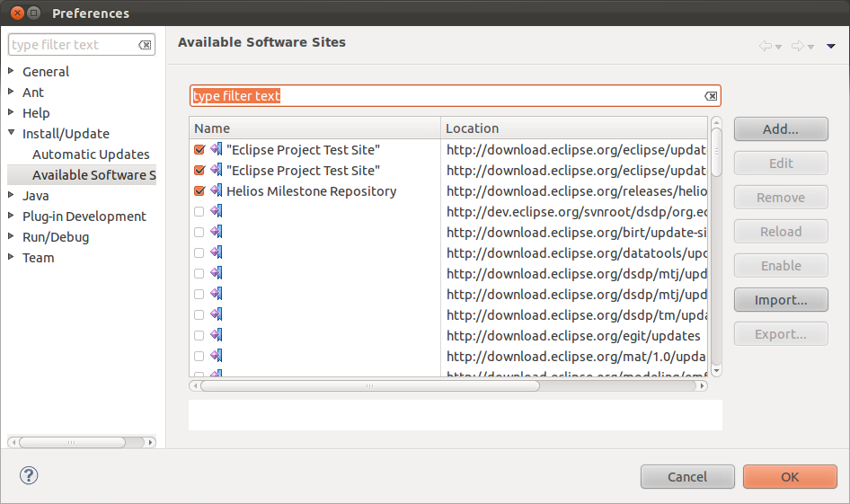Enable checkbox for birt update-site row
Screen dimensions: 850x504
point(199,233)
